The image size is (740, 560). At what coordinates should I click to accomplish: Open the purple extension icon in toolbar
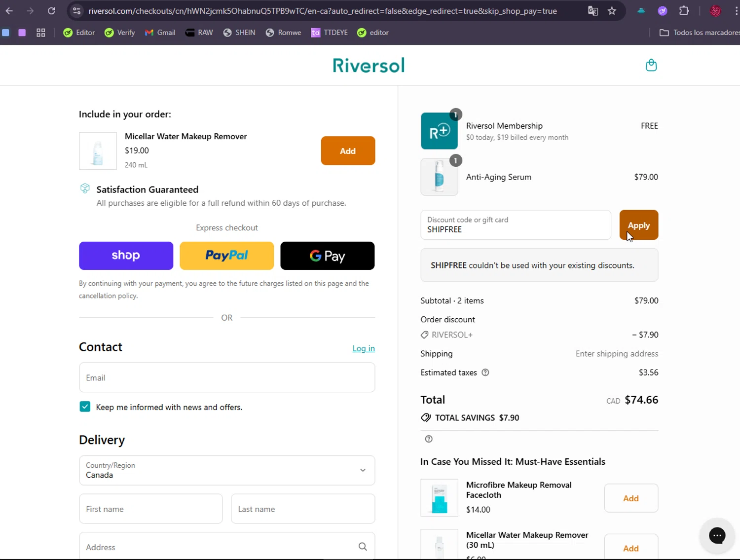pyautogui.click(x=663, y=11)
